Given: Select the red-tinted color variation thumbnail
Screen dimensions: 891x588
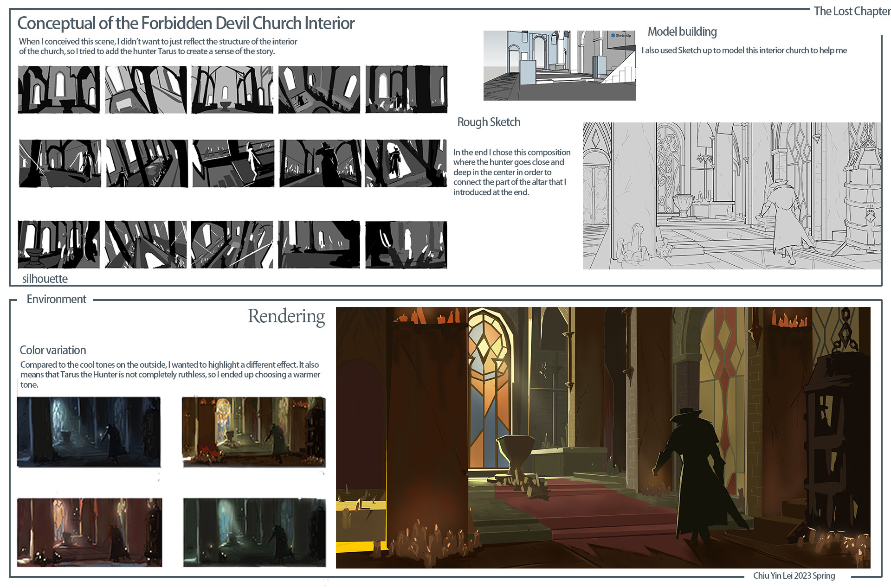Looking at the screenshot, I should (x=88, y=533).
